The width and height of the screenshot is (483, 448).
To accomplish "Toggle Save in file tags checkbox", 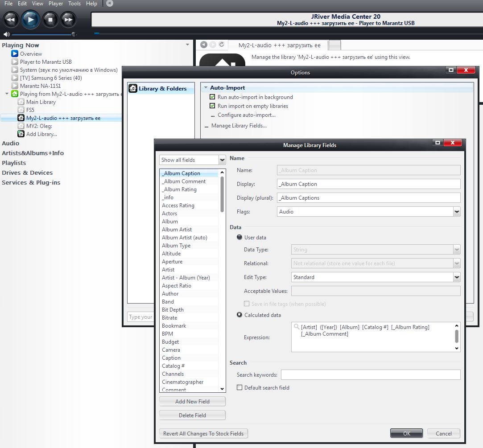I will (x=247, y=304).
